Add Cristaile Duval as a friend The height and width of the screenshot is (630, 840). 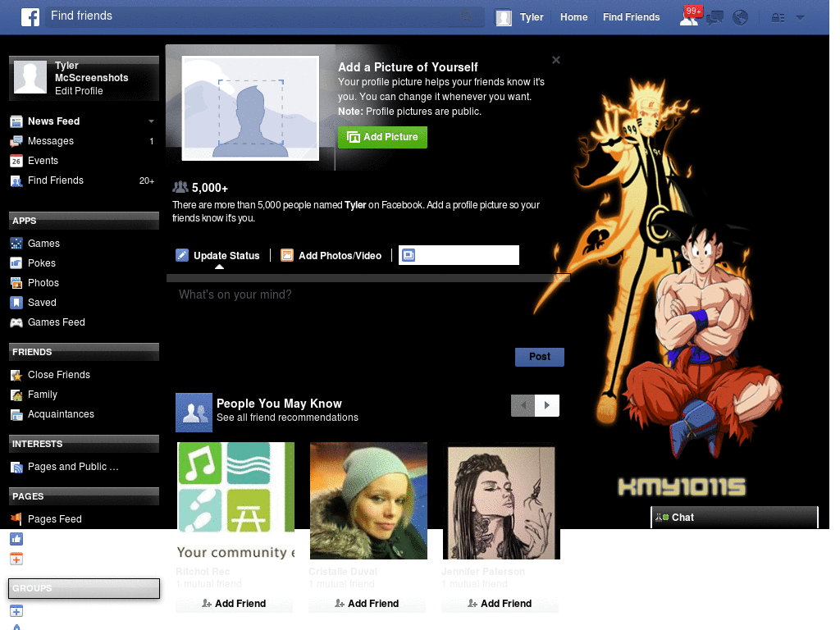(x=367, y=603)
